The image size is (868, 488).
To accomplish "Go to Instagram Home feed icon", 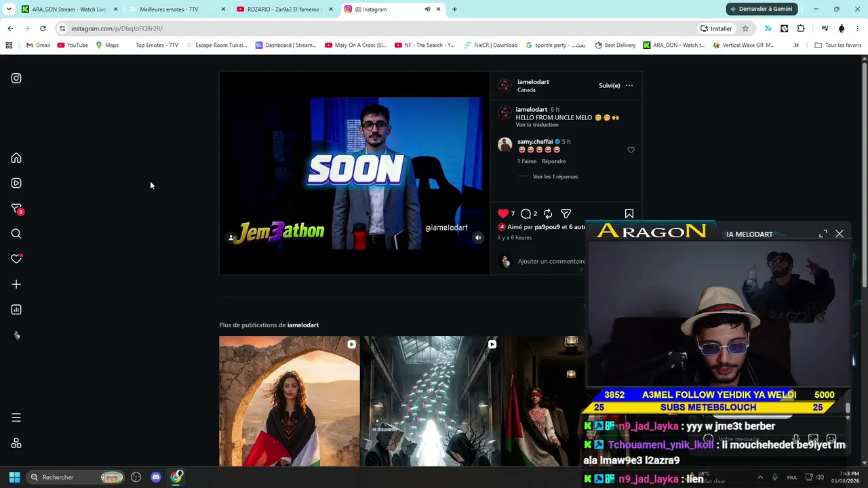I will [16, 158].
